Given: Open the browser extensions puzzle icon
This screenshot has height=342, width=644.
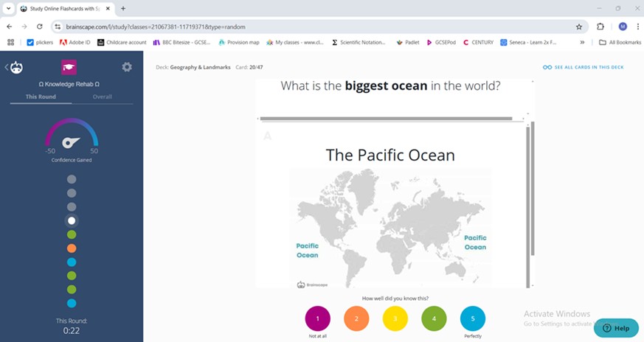Looking at the screenshot, I should (x=600, y=26).
